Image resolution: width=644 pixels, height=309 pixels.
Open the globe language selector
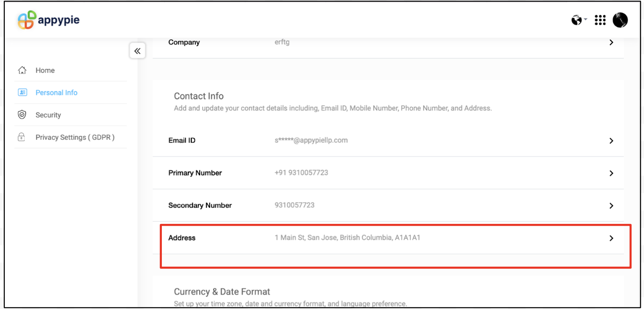(x=577, y=20)
